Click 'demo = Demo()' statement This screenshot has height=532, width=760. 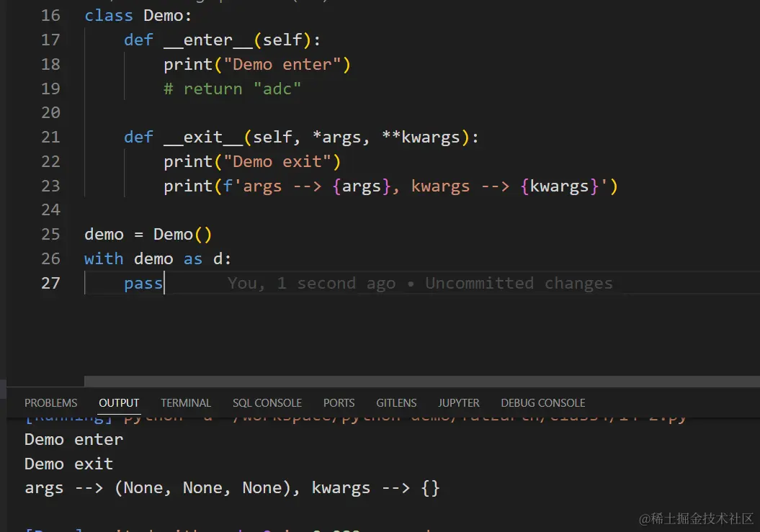coord(148,235)
